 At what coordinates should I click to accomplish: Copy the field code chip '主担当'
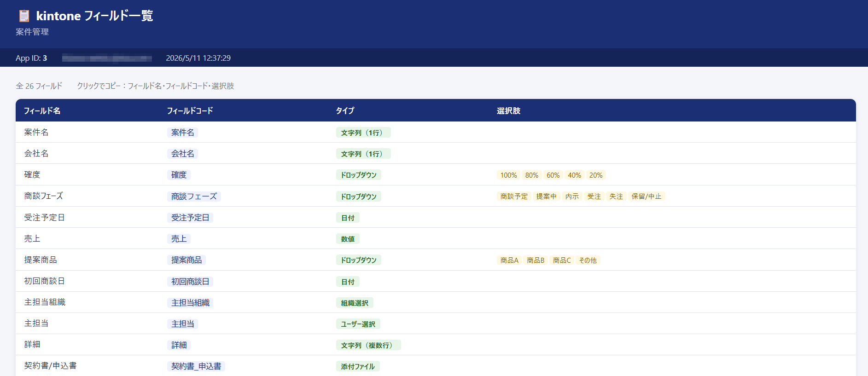click(x=183, y=324)
